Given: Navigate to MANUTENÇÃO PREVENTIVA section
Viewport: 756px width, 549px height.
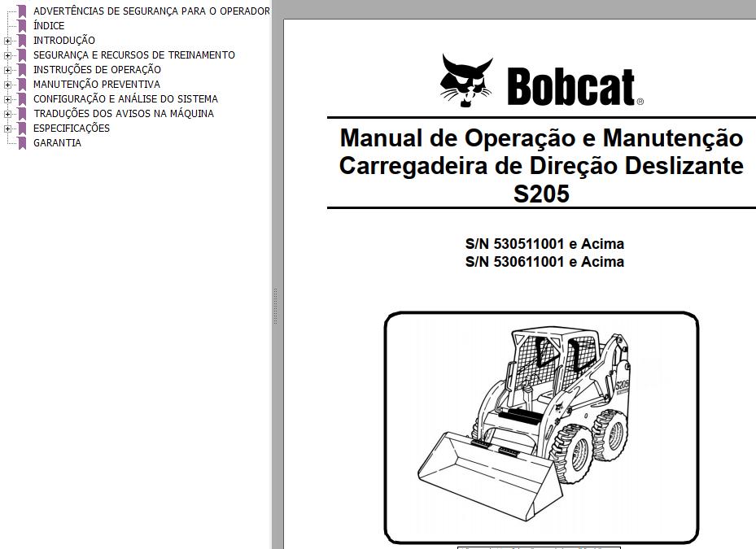Looking at the screenshot, I should [x=96, y=85].
